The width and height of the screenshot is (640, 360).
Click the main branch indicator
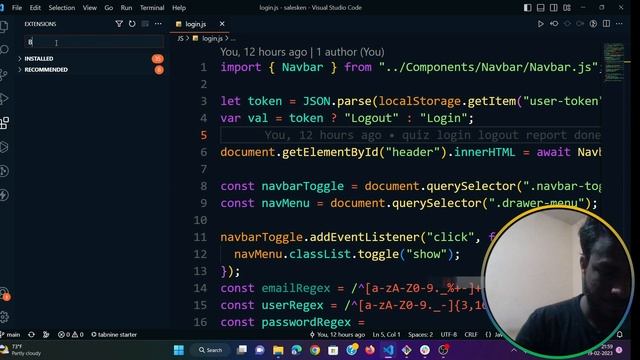(x=10, y=334)
